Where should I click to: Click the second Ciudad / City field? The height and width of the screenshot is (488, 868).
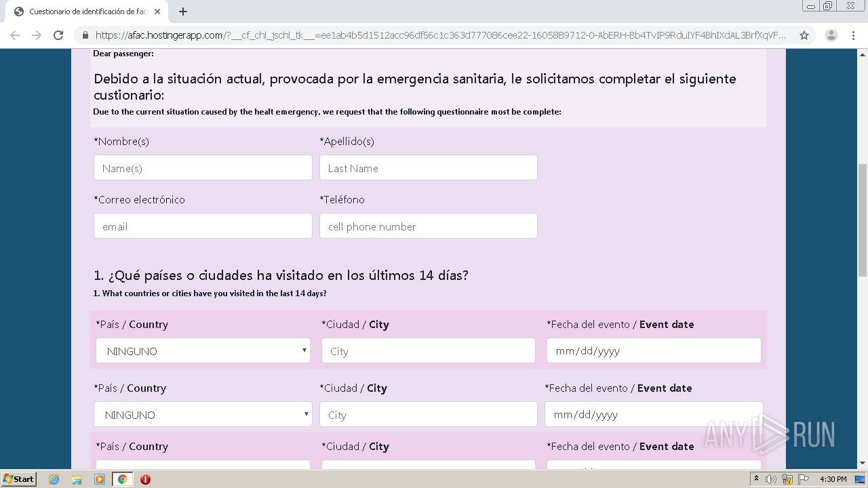(429, 414)
